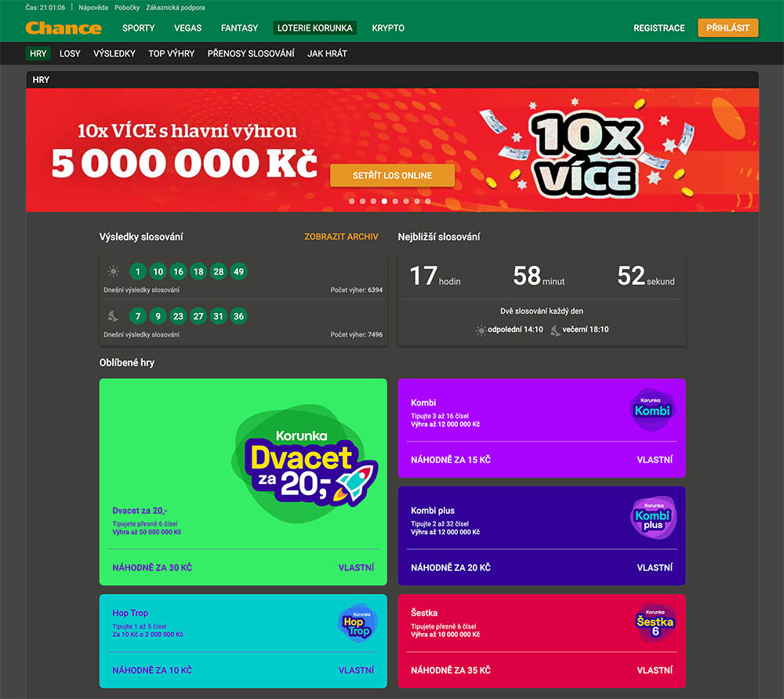Open the PŘENOSY SLOSOVÁNÍ tab
This screenshot has width=784, height=699.
tap(251, 53)
